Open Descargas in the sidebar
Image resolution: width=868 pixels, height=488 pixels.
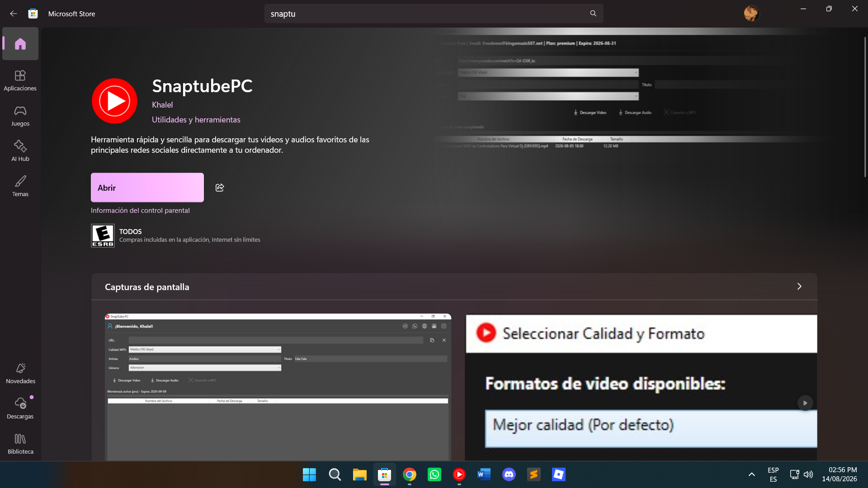(x=20, y=409)
